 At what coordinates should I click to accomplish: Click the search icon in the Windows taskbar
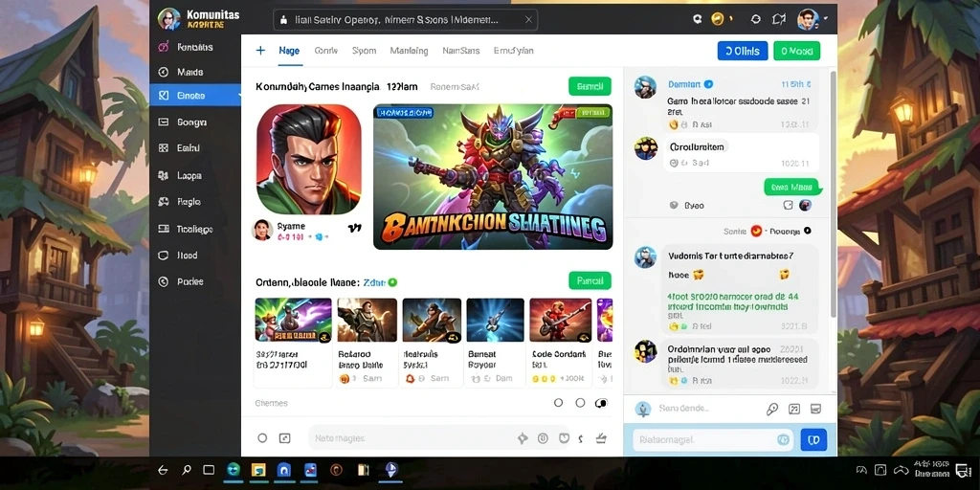click(187, 470)
